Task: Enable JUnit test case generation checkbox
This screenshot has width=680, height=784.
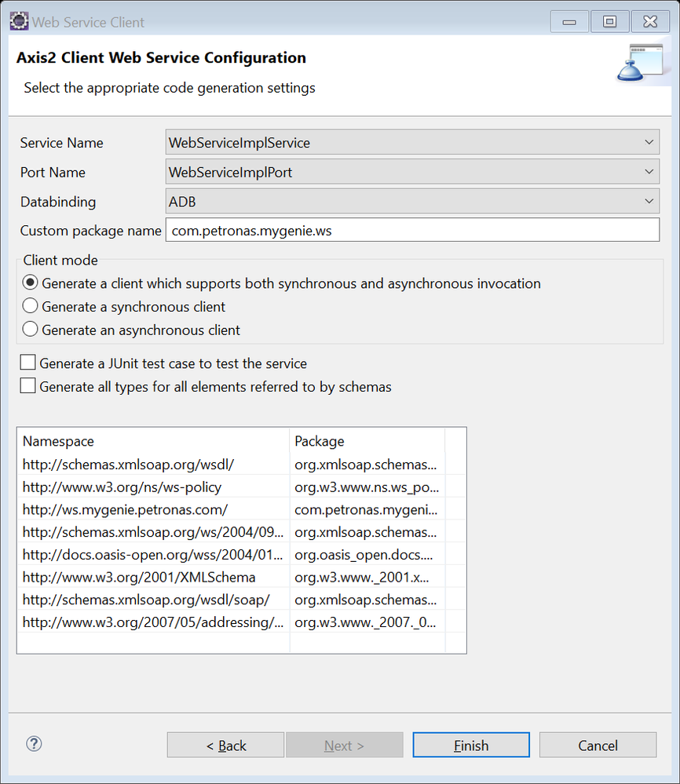Action: click(28, 363)
